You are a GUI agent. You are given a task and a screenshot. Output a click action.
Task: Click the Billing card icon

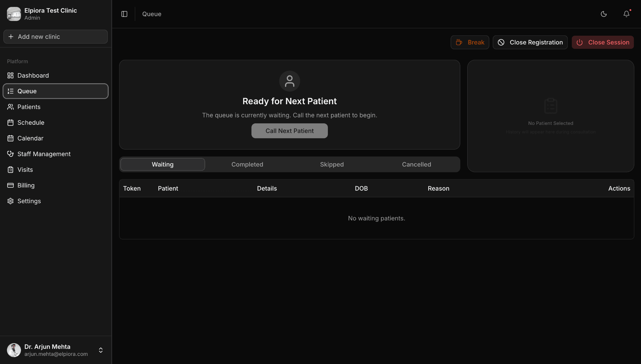[x=10, y=185]
